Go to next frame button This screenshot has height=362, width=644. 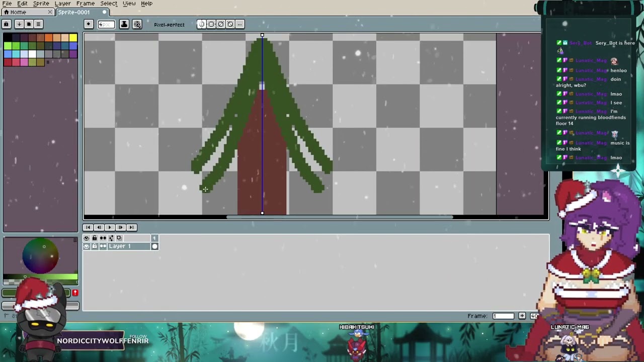tap(120, 227)
